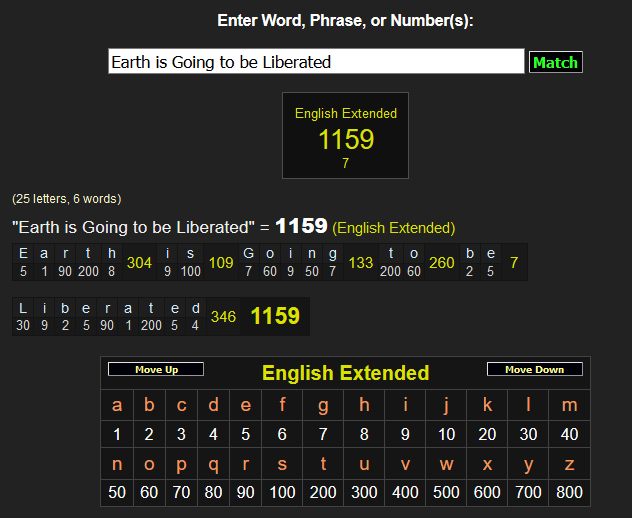
Task: Select letter 'm' in the cipher table
Action: 570,405
